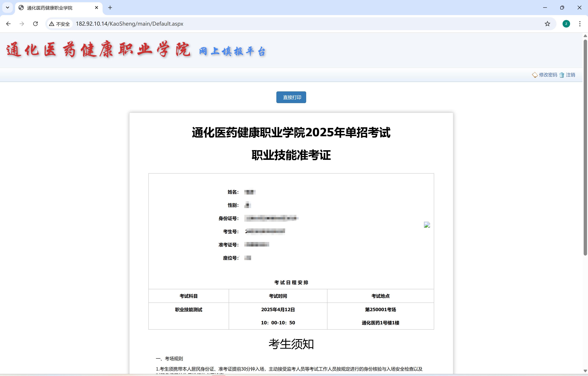Click the broken photo image placeholder
Viewport: 588px width, 376px height.
[427, 225]
